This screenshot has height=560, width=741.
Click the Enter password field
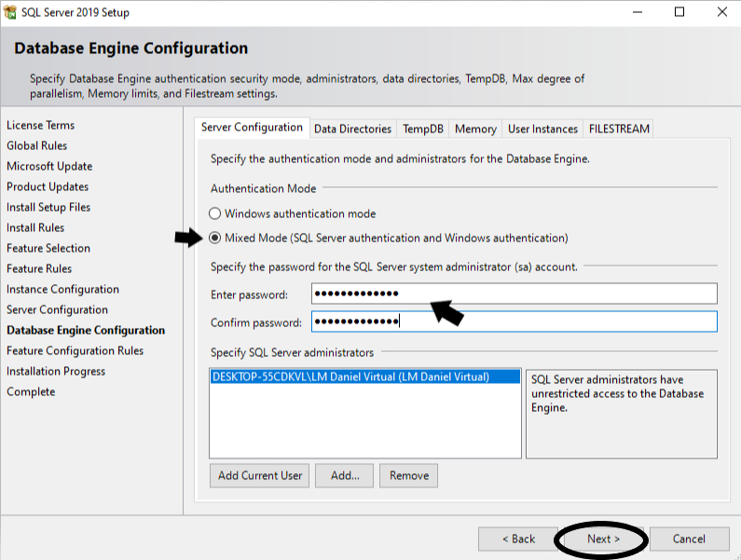point(515,294)
